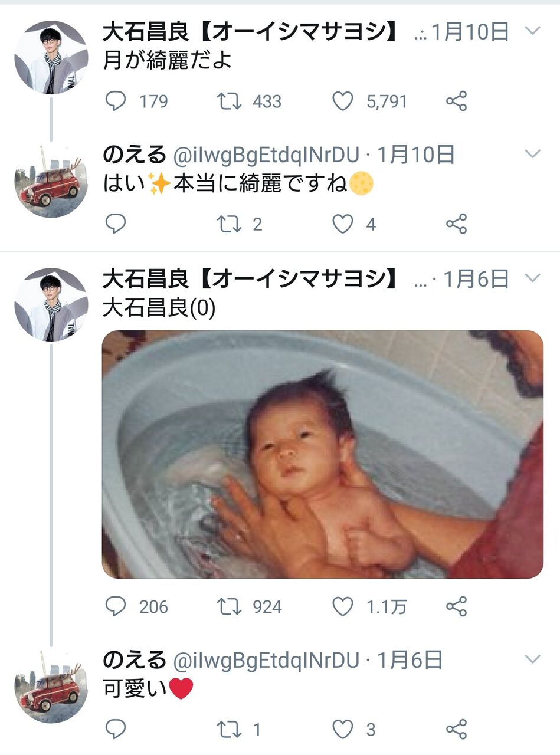Screen dimensions: 560x755
Task: Share the 本当に綺麗ですね reply
Action: (456, 224)
